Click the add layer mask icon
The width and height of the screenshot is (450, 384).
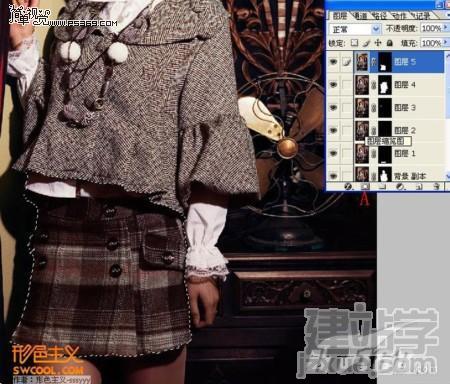coord(365,187)
